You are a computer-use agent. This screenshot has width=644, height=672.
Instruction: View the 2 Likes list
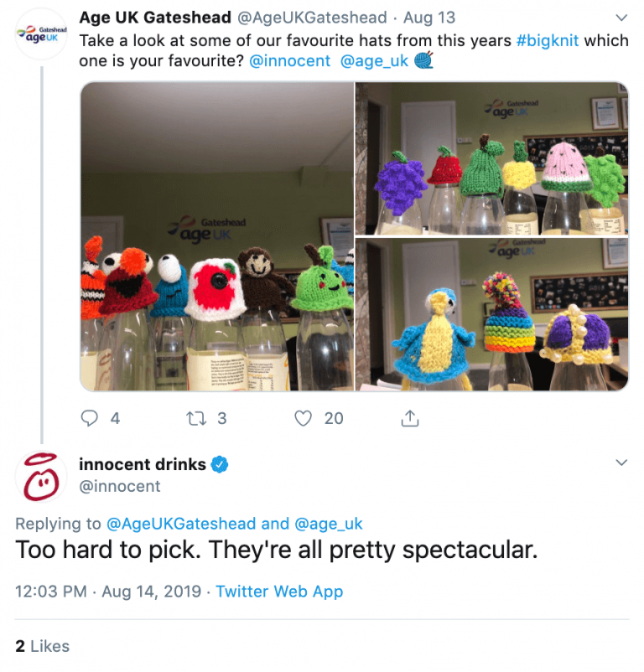coord(43,646)
